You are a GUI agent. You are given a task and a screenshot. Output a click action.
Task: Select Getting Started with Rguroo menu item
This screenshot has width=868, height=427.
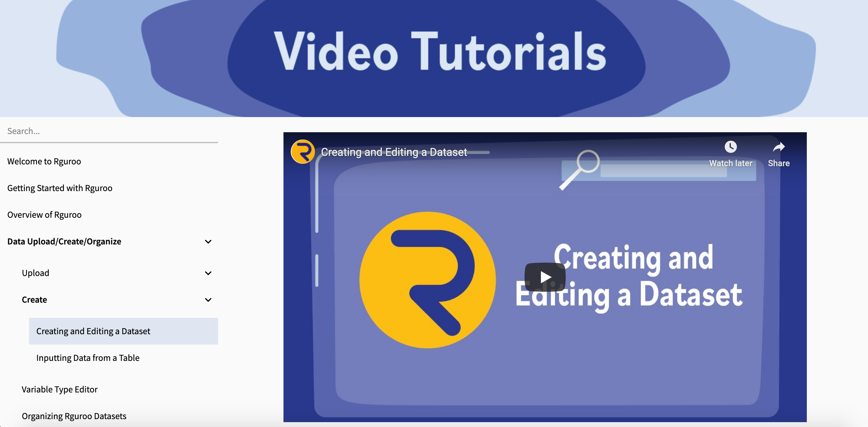[60, 187]
